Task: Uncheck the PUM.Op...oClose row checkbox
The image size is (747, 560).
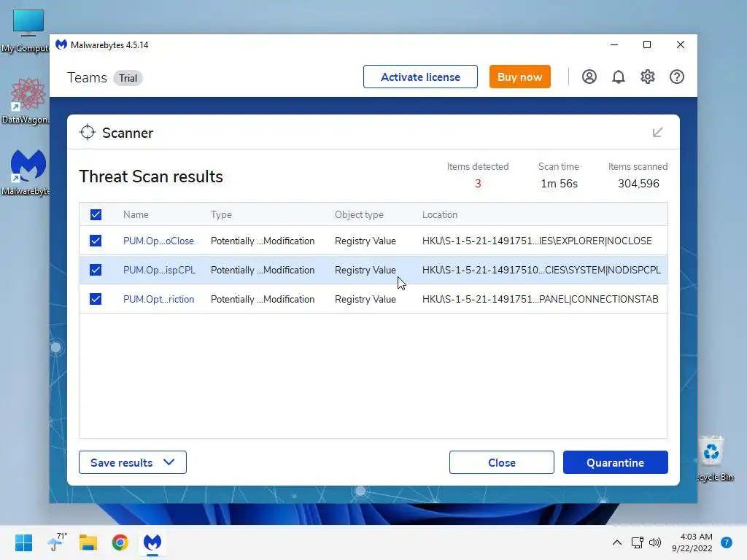Action: (96, 241)
